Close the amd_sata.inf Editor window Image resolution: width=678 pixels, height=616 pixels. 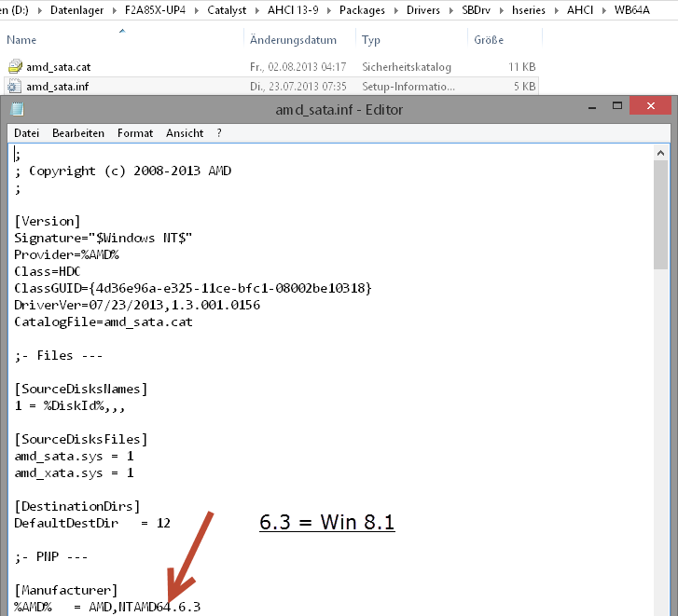pyautogui.click(x=650, y=106)
